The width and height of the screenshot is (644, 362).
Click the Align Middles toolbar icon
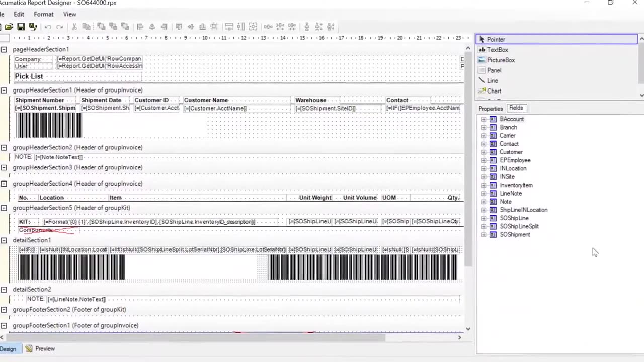click(x=191, y=27)
